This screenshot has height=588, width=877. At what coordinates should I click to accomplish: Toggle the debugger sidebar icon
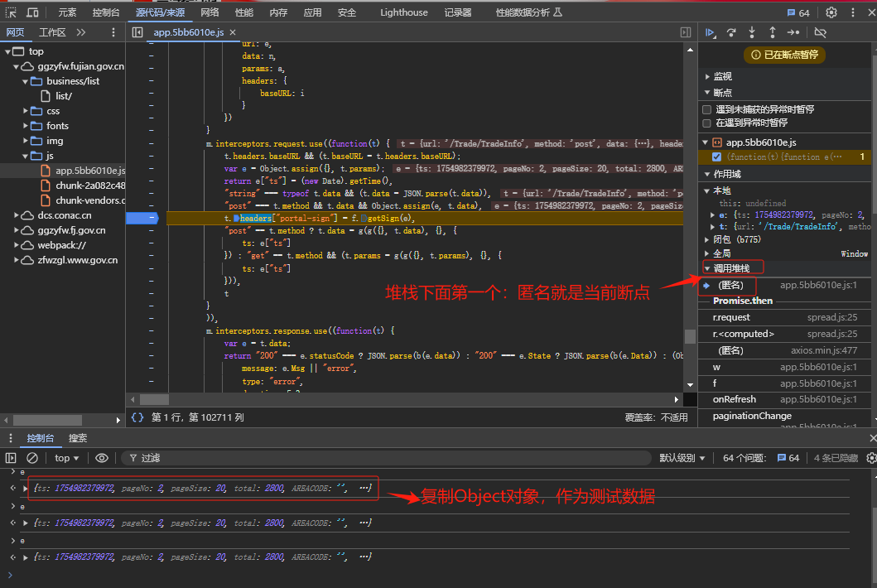[685, 32]
